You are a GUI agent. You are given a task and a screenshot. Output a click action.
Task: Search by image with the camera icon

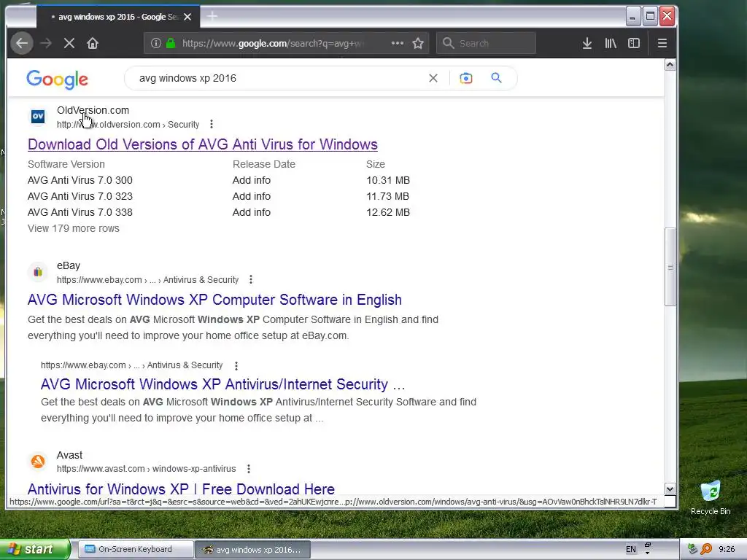point(466,78)
